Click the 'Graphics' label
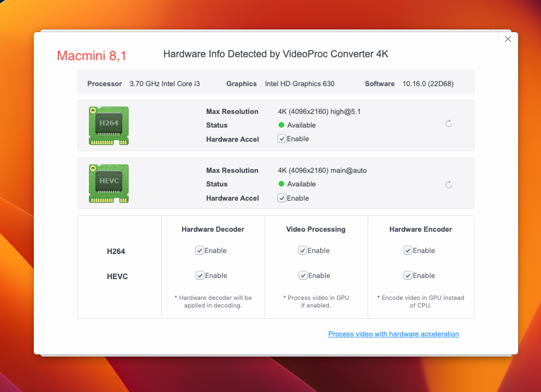This screenshot has height=392, width=541. [242, 84]
